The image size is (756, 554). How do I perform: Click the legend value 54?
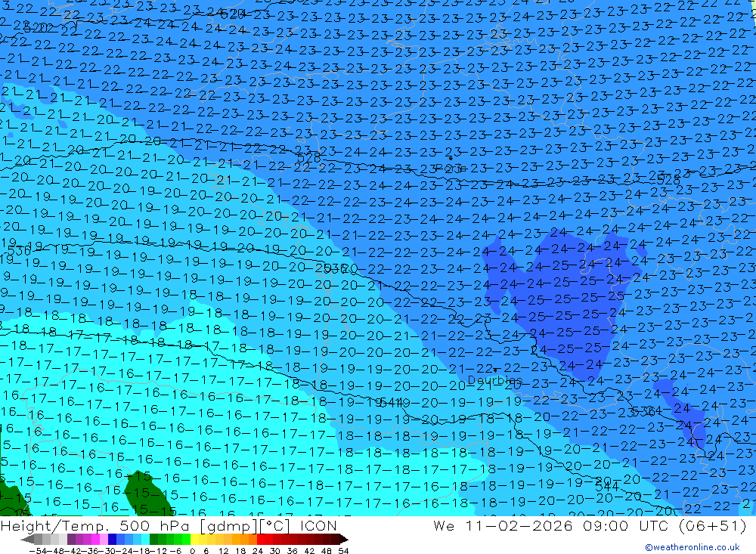343,551
